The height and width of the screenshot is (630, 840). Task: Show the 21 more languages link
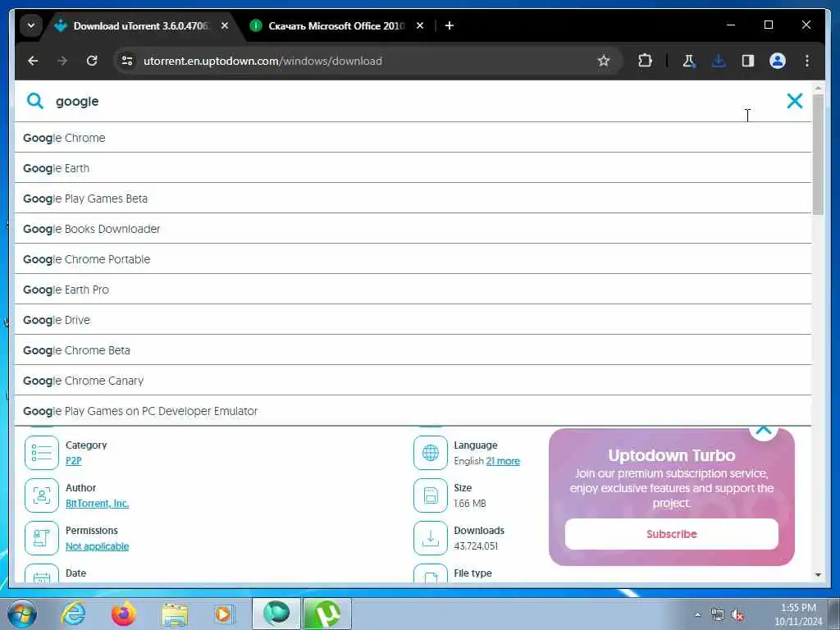[503, 461]
